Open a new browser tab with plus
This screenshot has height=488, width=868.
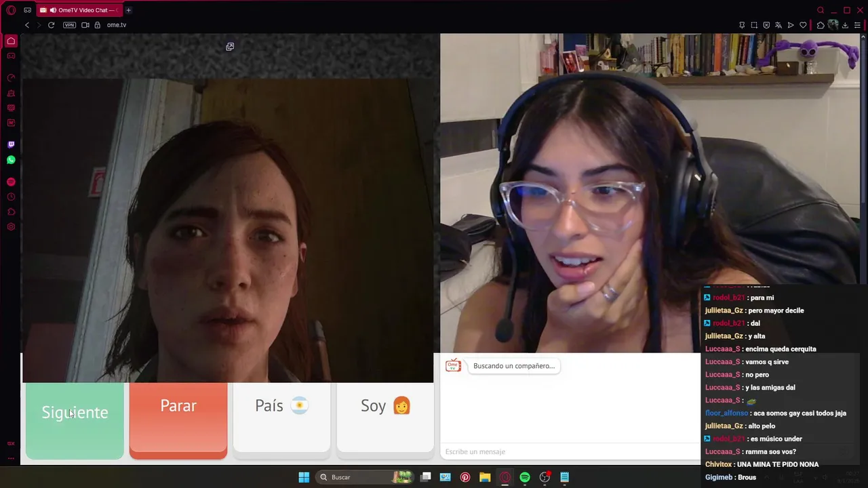click(x=128, y=10)
